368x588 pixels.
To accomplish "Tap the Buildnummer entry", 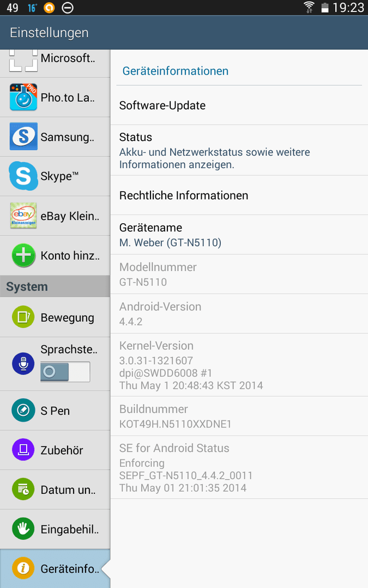I will (x=239, y=416).
